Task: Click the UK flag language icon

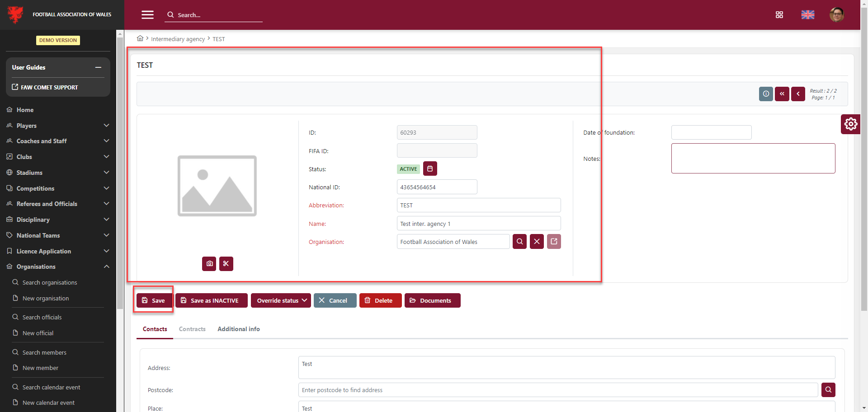Action: (x=807, y=15)
